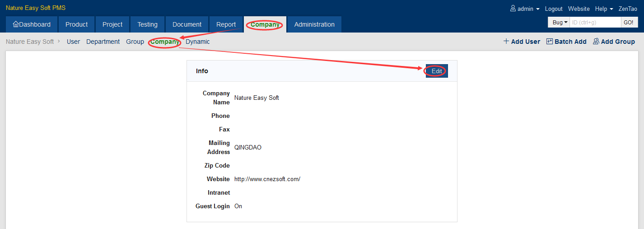Click the Logout link
Image resolution: width=644 pixels, height=229 pixels.
(554, 9)
